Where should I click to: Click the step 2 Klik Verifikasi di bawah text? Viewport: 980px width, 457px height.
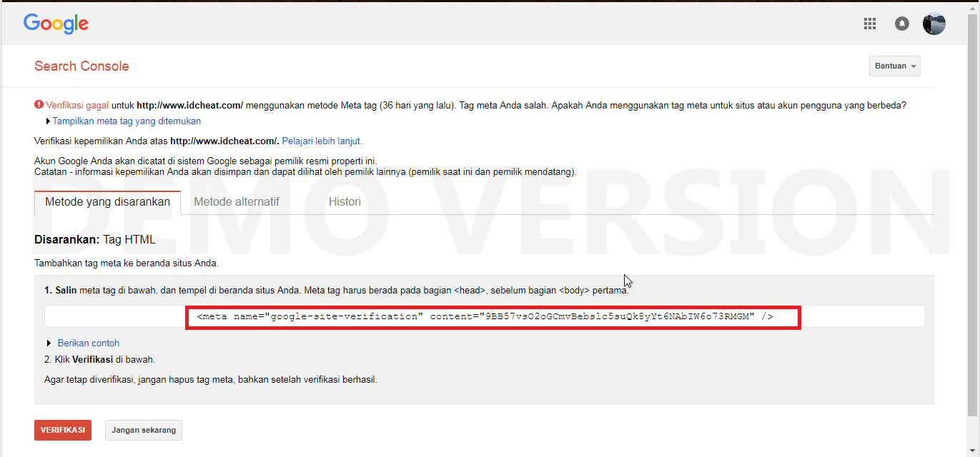(99, 360)
